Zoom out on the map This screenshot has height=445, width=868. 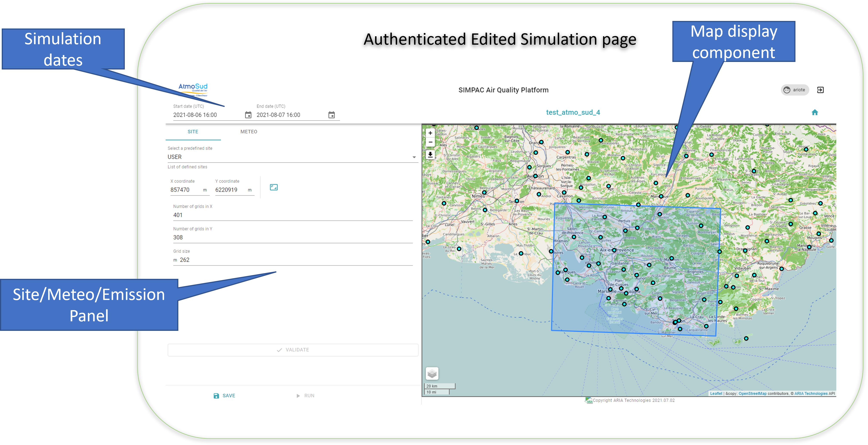tap(430, 142)
